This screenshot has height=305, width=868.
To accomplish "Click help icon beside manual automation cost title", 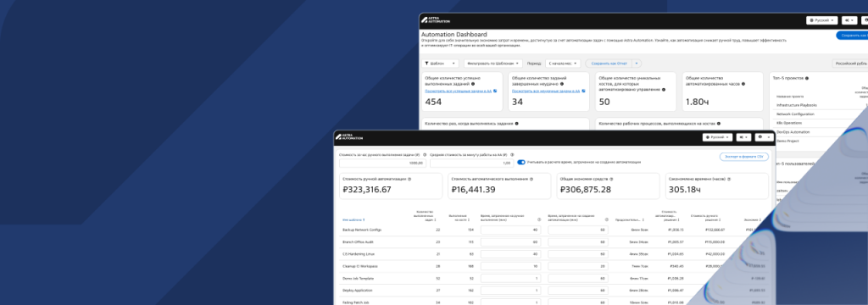I will coord(409,180).
